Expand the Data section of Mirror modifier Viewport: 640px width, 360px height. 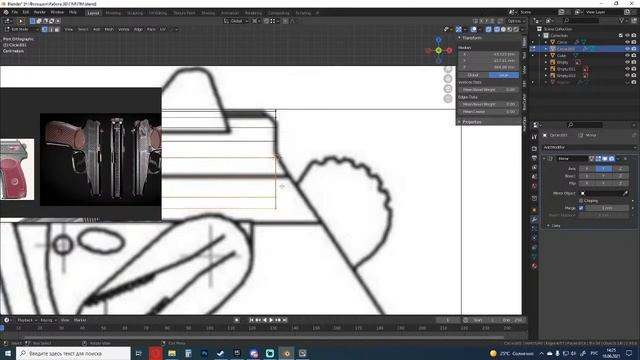click(548, 225)
